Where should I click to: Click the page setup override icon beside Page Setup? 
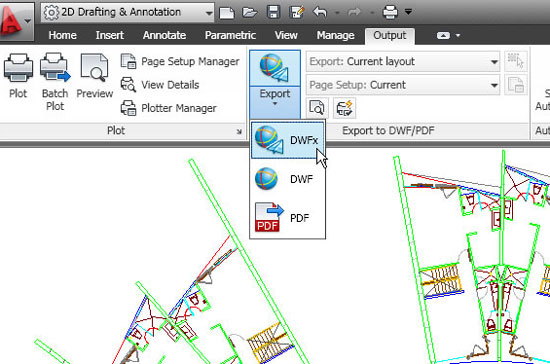pos(515,85)
